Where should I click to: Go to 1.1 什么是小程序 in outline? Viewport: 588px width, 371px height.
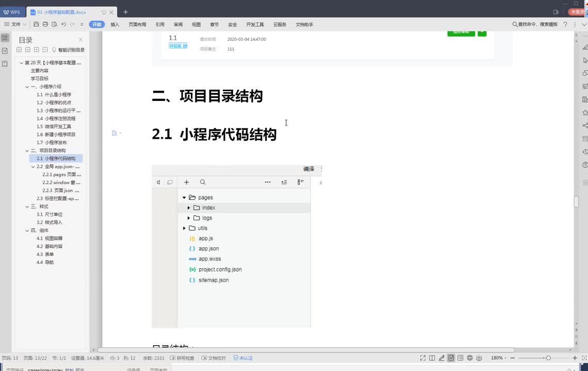[54, 95]
